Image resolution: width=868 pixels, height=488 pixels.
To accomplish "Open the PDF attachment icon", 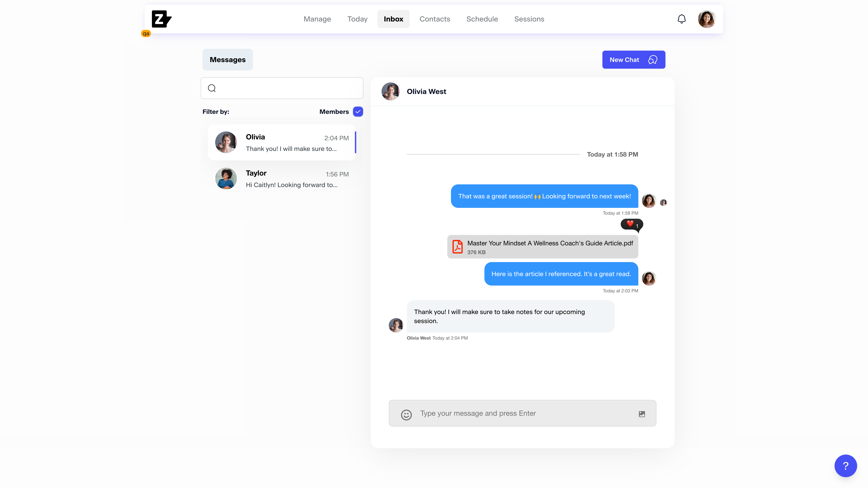I will click(457, 246).
